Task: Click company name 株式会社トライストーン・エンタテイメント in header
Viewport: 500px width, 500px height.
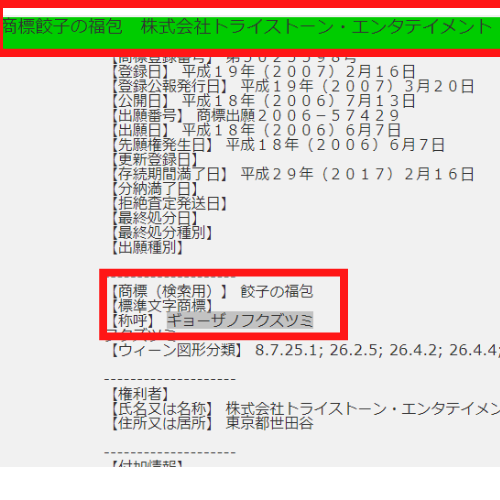Action: pyautogui.click(x=316, y=27)
